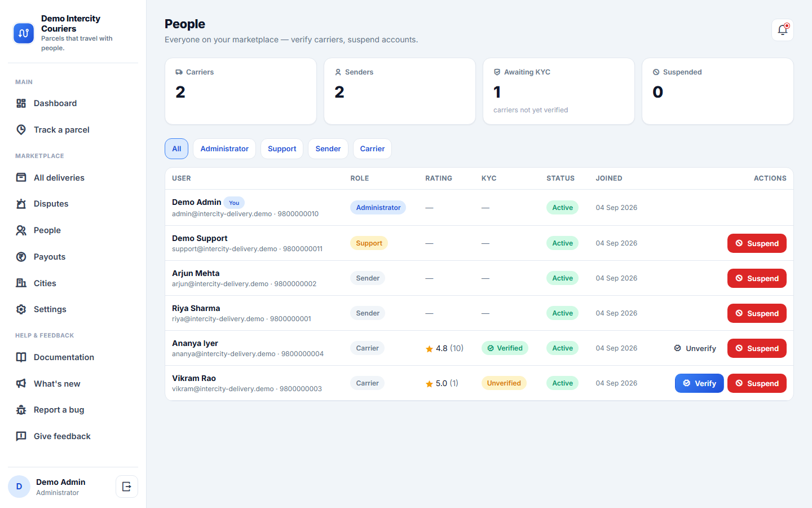
Task: Filter people by Administrator
Action: click(224, 149)
